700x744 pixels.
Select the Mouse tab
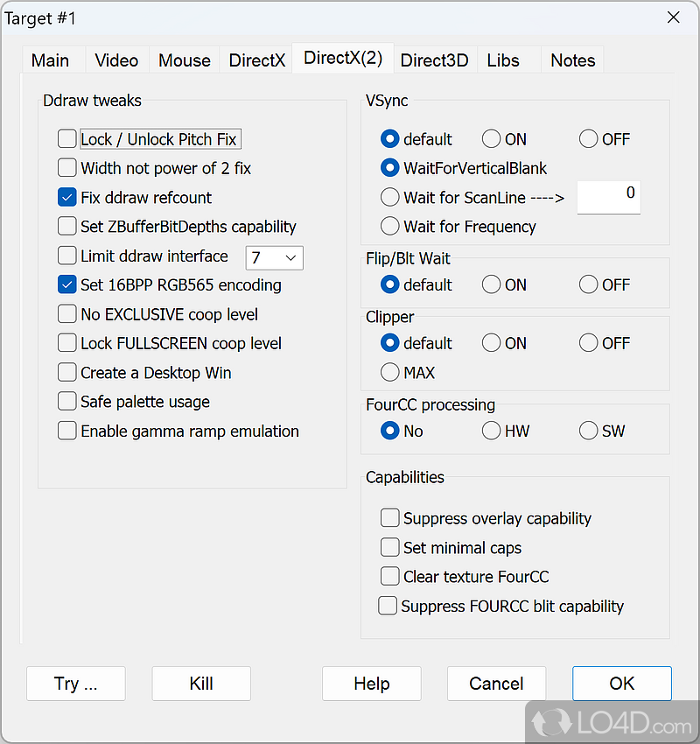(185, 60)
